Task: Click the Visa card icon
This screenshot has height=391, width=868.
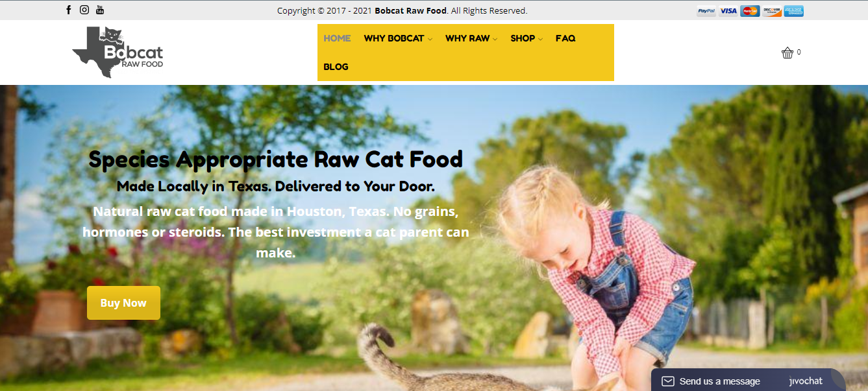Action: [728, 11]
